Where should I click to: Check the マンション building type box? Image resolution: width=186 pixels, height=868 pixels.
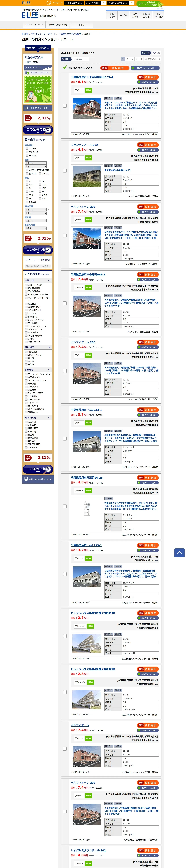(27, 152)
